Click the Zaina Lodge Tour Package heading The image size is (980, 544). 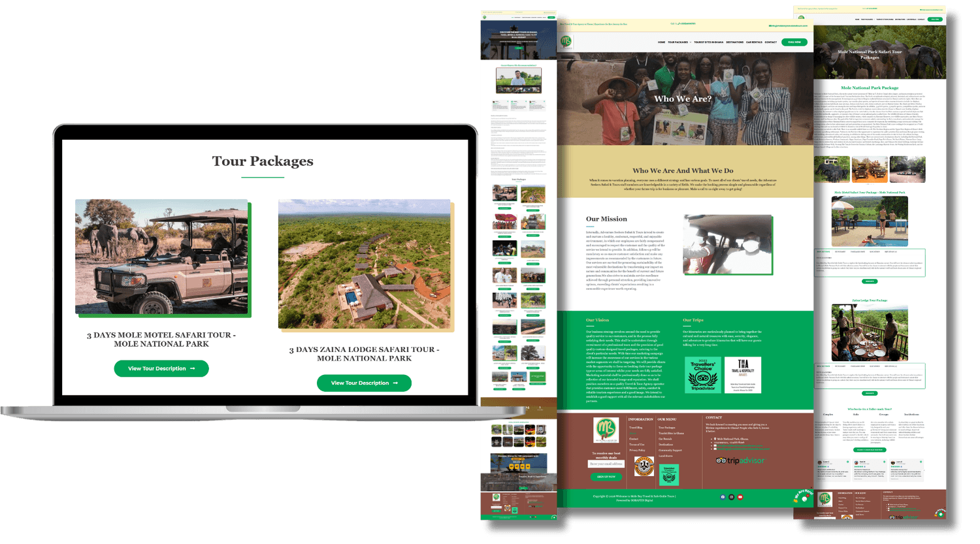point(870,300)
